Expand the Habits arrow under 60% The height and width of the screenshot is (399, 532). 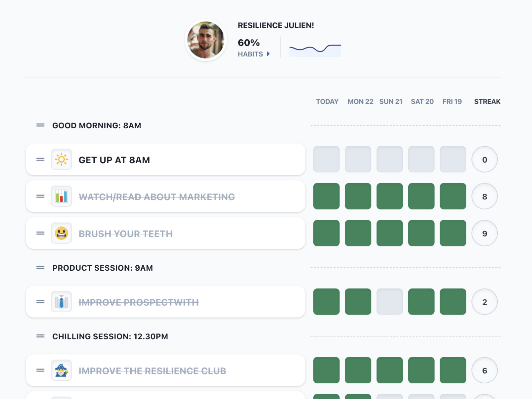268,54
